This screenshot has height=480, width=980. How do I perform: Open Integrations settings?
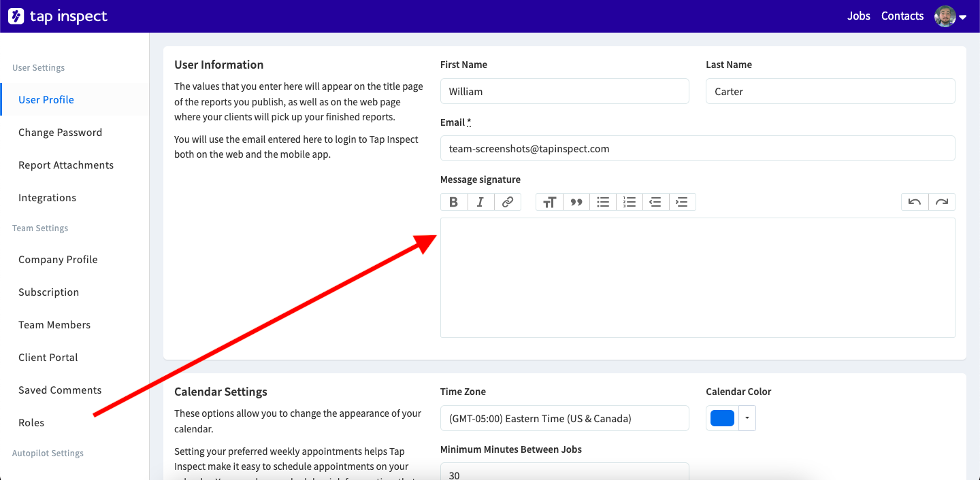click(x=74, y=198)
